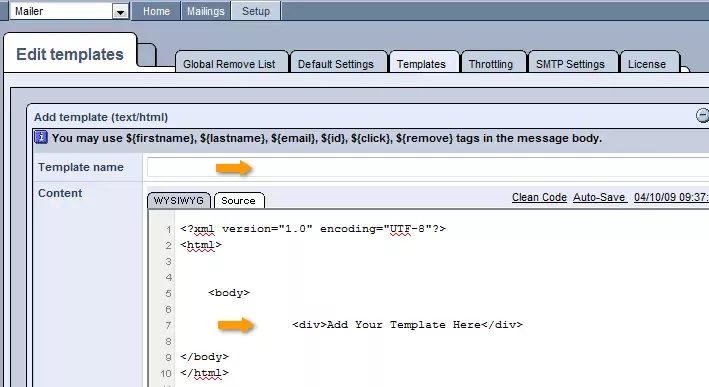
Task: Click the xml version declaration line
Action: 313,229
